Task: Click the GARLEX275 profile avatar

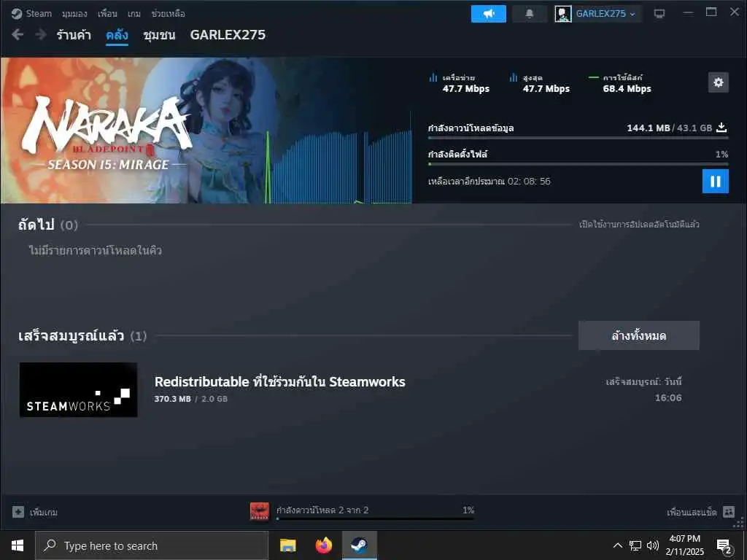Action: point(562,14)
